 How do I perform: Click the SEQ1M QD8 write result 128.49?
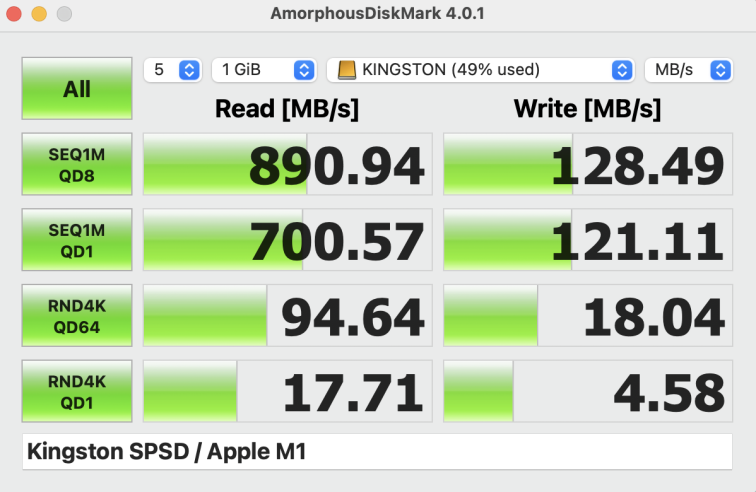[587, 165]
